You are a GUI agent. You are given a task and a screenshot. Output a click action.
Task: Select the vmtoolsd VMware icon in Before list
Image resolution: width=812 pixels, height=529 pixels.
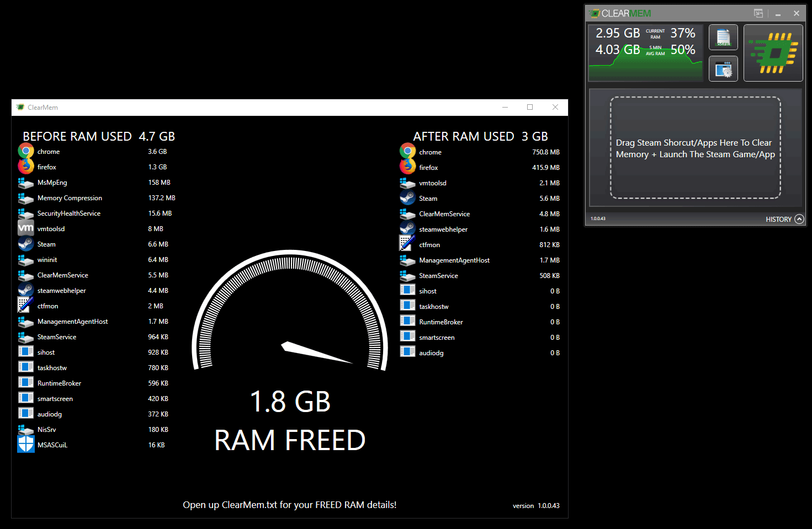pyautogui.click(x=25, y=228)
